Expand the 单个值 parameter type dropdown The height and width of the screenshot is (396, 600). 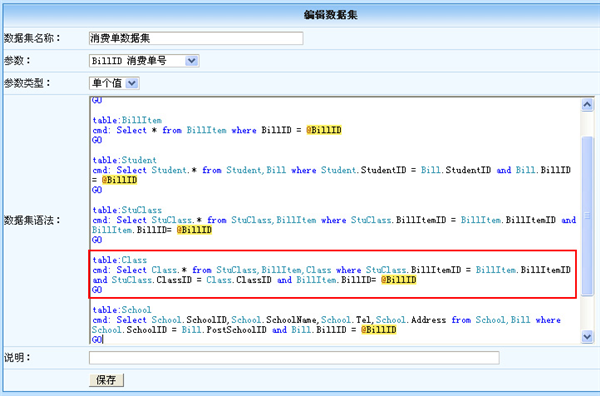pos(114,83)
